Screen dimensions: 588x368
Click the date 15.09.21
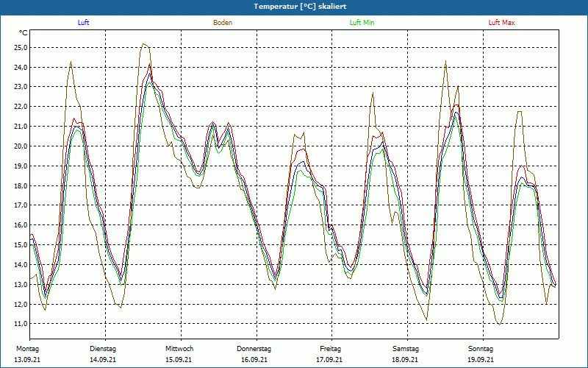tap(179, 360)
